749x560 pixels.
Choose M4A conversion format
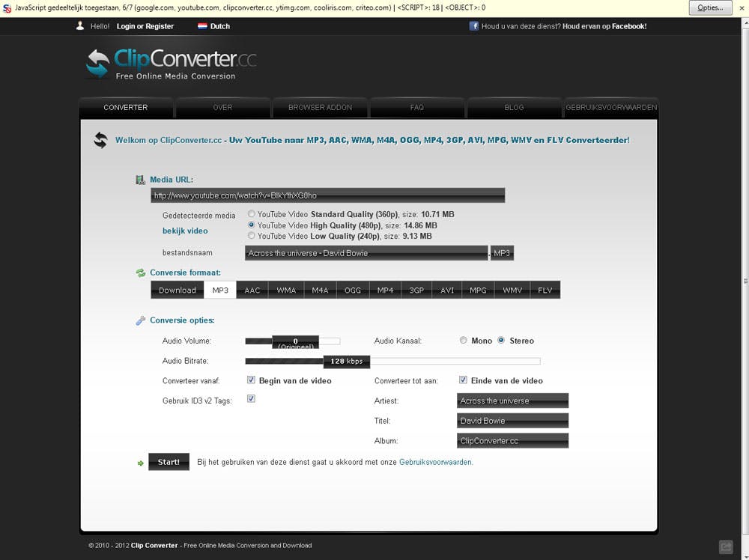pos(320,290)
